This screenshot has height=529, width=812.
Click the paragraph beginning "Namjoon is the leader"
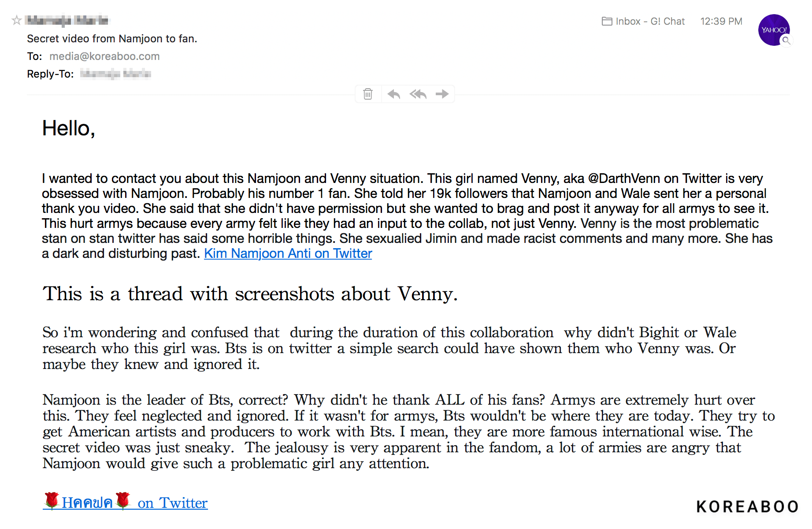[x=408, y=432]
